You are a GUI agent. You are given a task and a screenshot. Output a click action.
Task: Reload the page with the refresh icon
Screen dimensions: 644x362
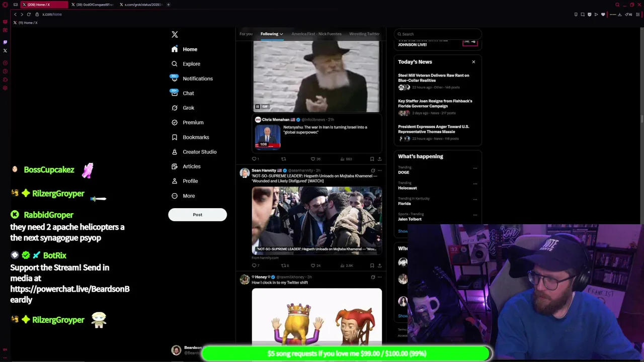click(x=29, y=14)
